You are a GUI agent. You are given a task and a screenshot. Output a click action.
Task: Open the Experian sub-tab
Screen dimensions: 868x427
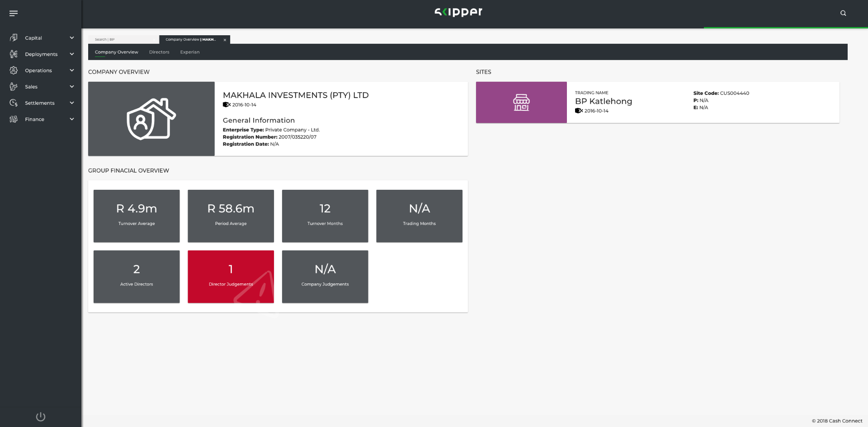(x=190, y=52)
